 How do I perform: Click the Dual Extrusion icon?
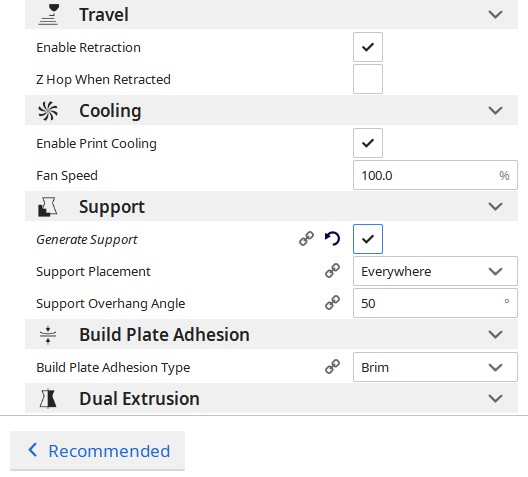[x=48, y=399]
